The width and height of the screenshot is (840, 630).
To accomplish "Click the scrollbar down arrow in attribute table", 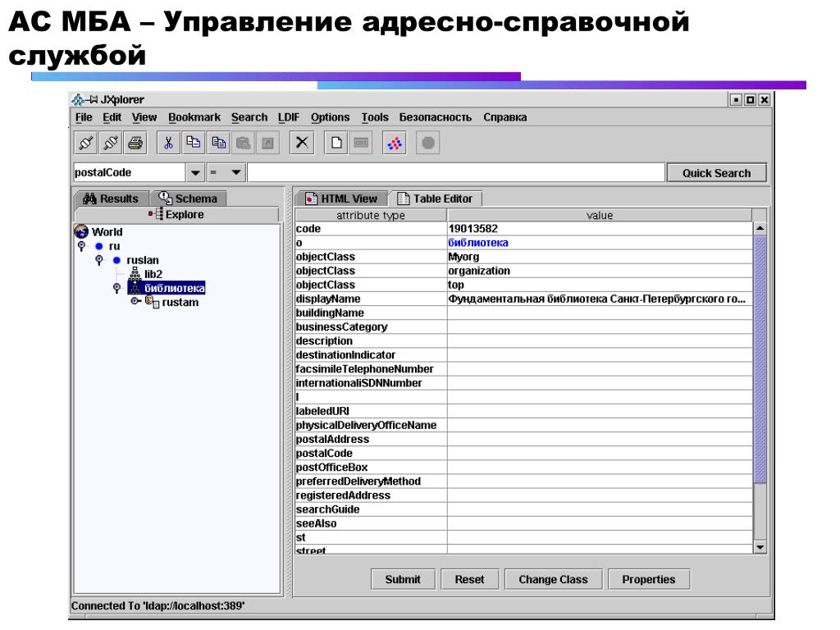I will point(760,547).
